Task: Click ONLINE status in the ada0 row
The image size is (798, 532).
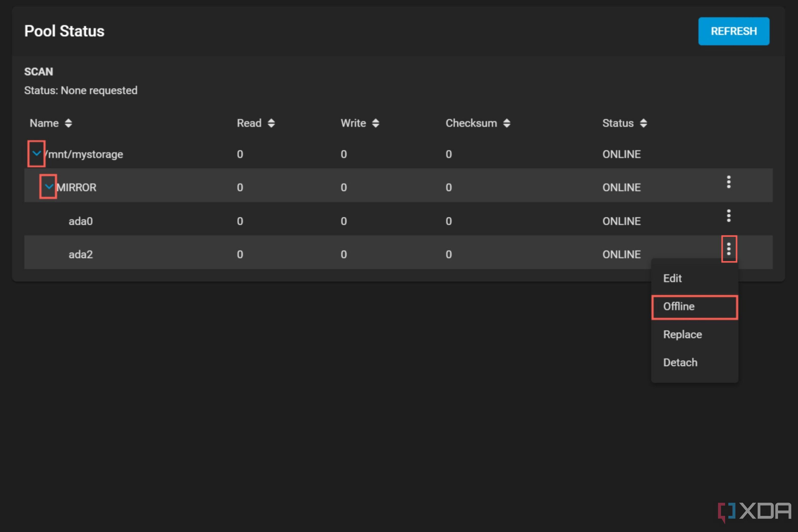Action: click(x=621, y=221)
